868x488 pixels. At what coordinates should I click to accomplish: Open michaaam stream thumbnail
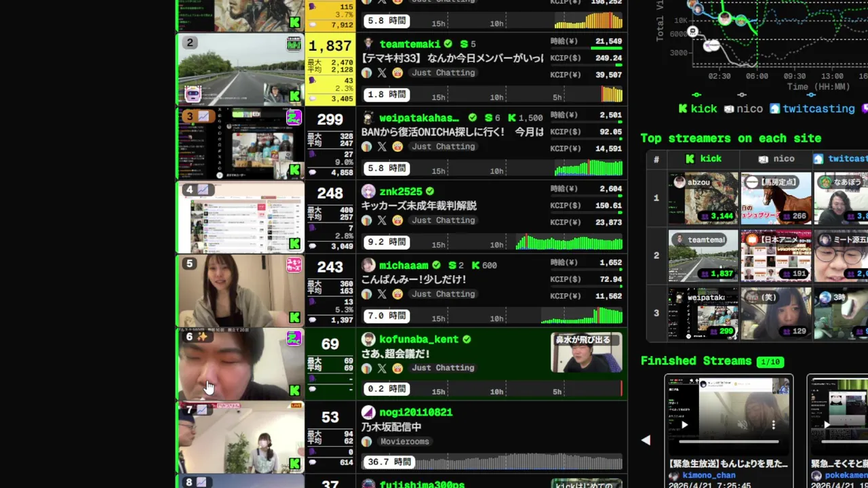[241, 291]
